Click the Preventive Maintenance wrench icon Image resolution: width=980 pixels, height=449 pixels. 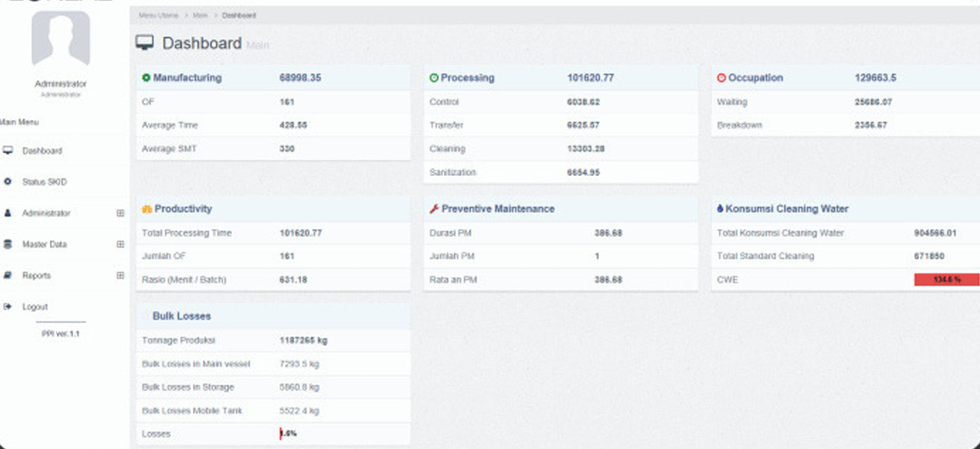point(435,209)
